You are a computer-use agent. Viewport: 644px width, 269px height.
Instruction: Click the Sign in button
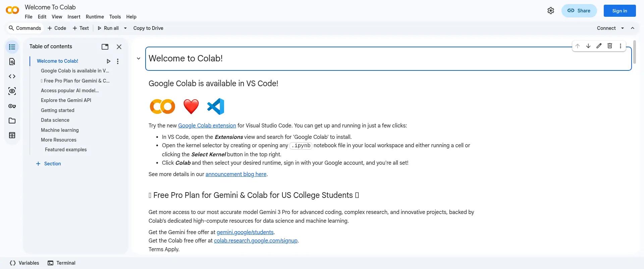pos(620,10)
